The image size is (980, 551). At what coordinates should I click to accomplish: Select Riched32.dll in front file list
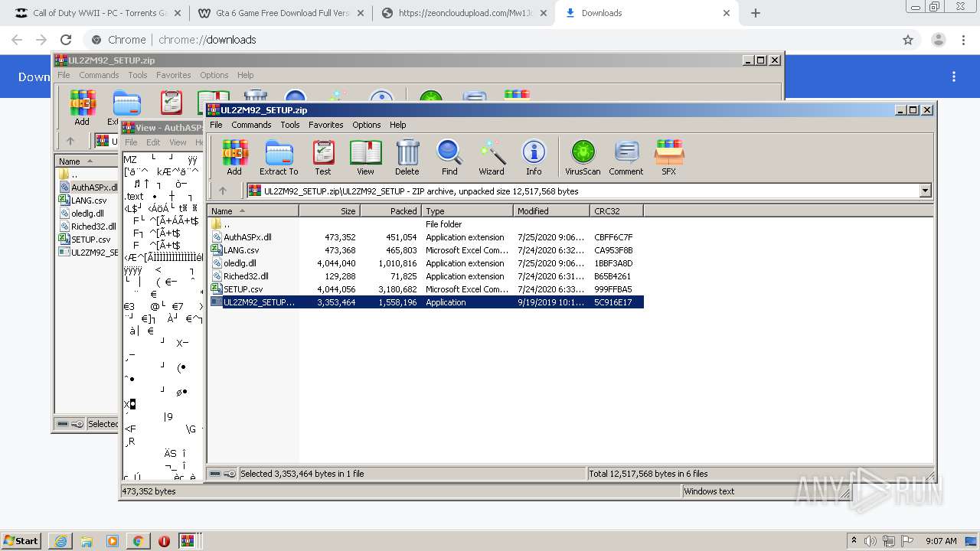point(426,276)
